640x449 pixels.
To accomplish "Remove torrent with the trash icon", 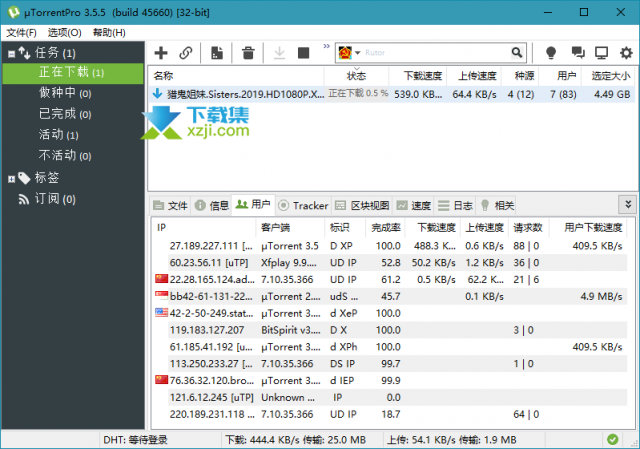I will [x=248, y=53].
